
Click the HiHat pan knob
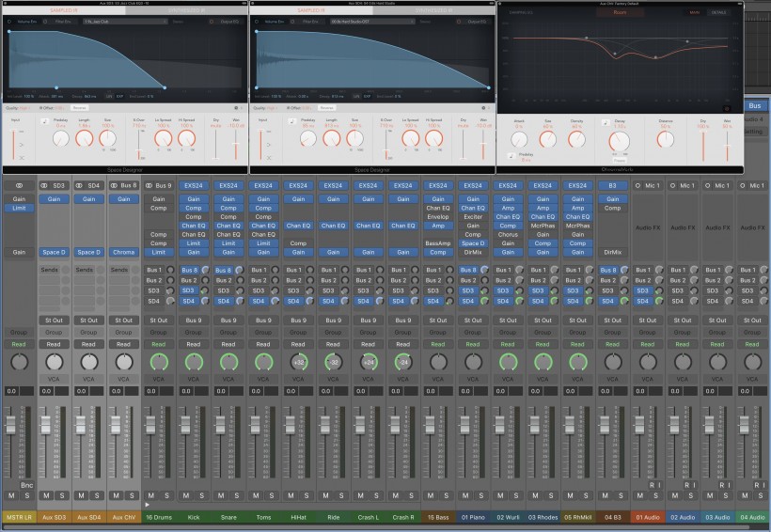[298, 363]
